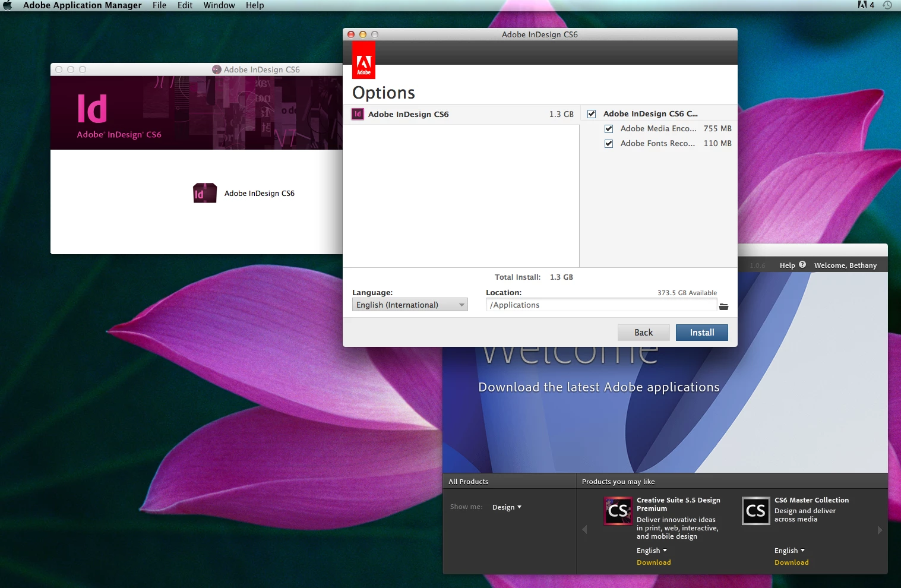The image size is (901, 588).
Task: Open the Edit menu
Action: click(x=185, y=5)
